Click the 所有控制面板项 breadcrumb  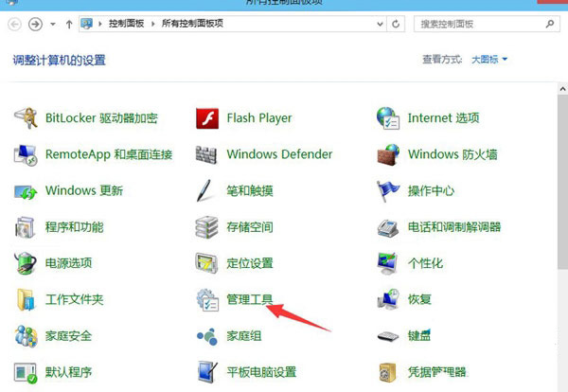pos(192,24)
